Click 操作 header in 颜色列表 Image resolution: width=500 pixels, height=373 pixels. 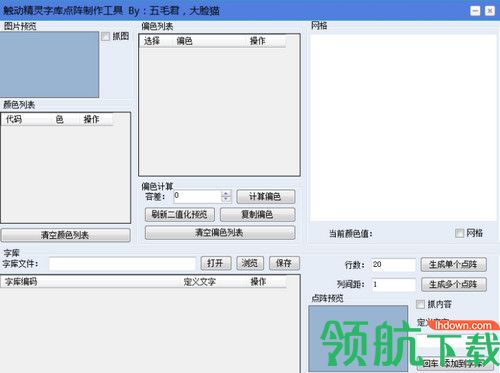[96, 119]
